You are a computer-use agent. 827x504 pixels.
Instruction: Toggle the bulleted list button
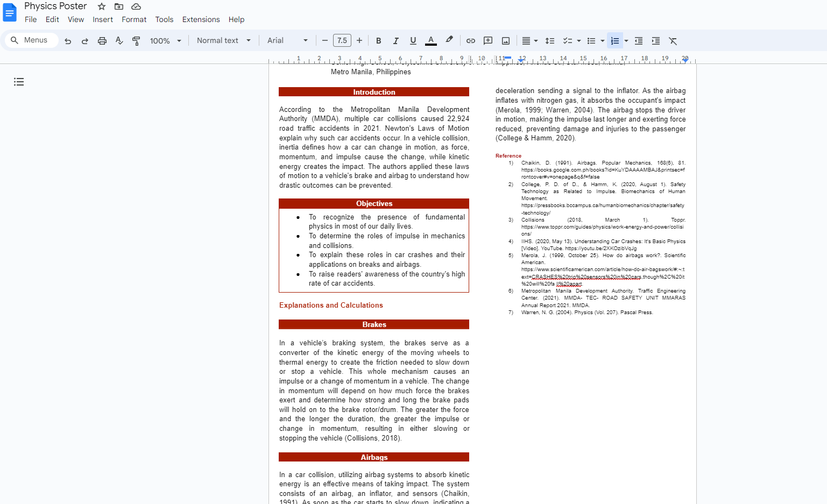(x=591, y=41)
